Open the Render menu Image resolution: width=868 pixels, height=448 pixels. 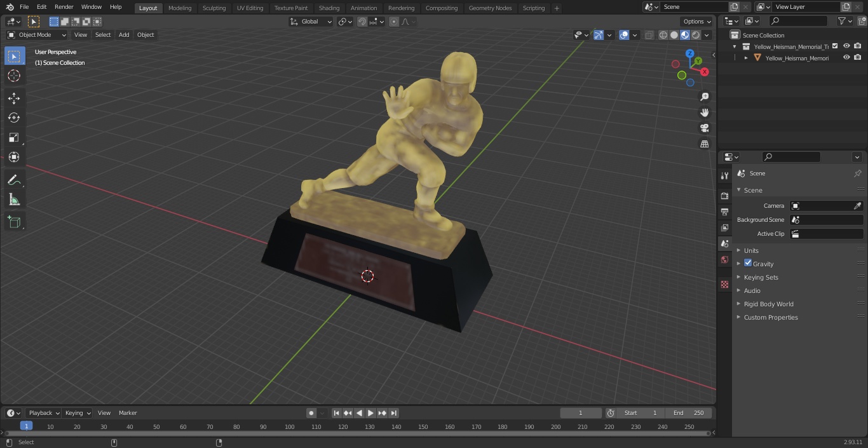click(64, 7)
